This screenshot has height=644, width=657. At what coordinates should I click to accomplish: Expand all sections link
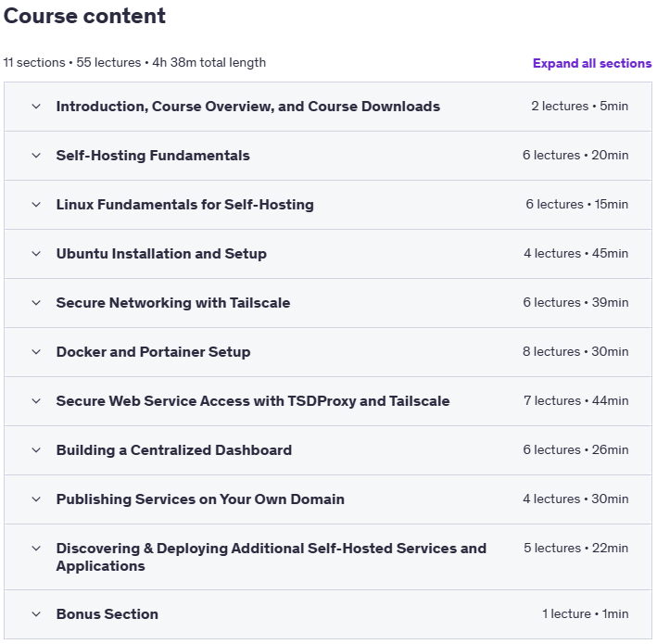(591, 63)
